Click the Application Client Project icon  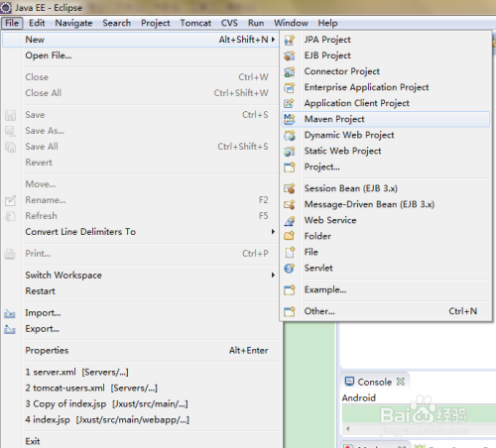pos(290,103)
